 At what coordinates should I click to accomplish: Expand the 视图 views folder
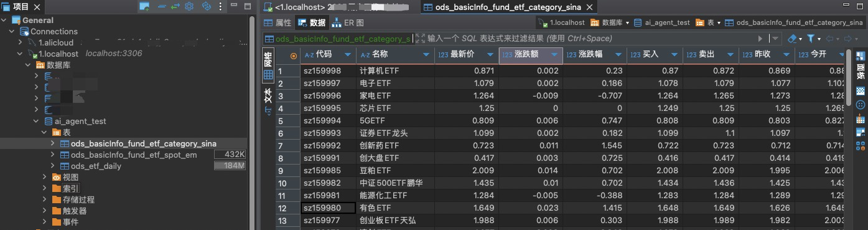click(44, 177)
